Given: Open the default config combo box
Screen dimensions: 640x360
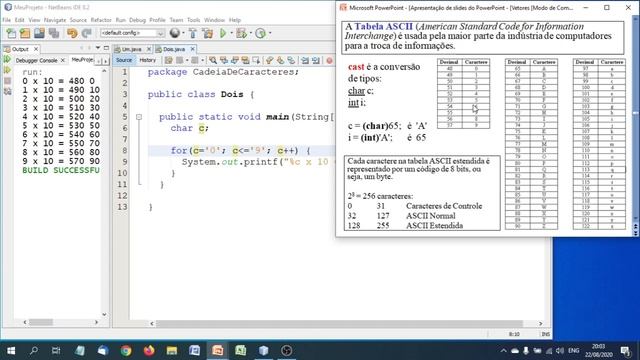Looking at the screenshot, I should tap(132, 33).
